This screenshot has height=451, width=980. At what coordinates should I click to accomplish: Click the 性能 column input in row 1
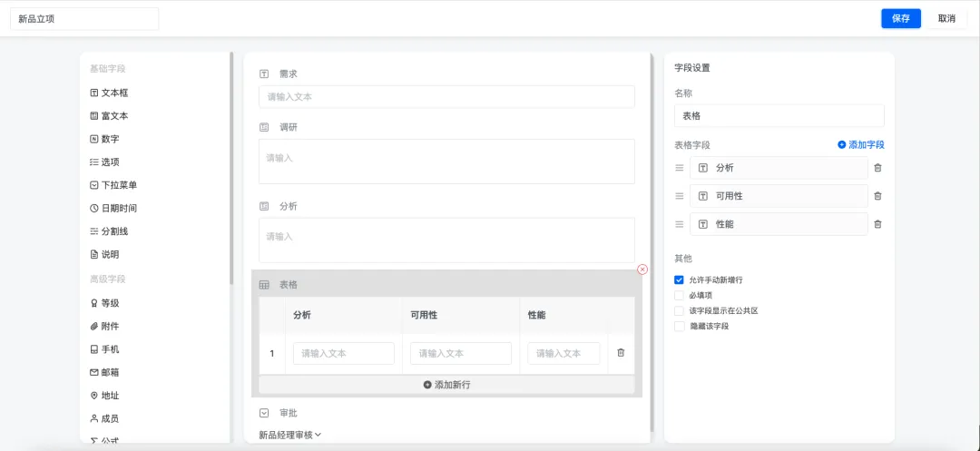563,354
